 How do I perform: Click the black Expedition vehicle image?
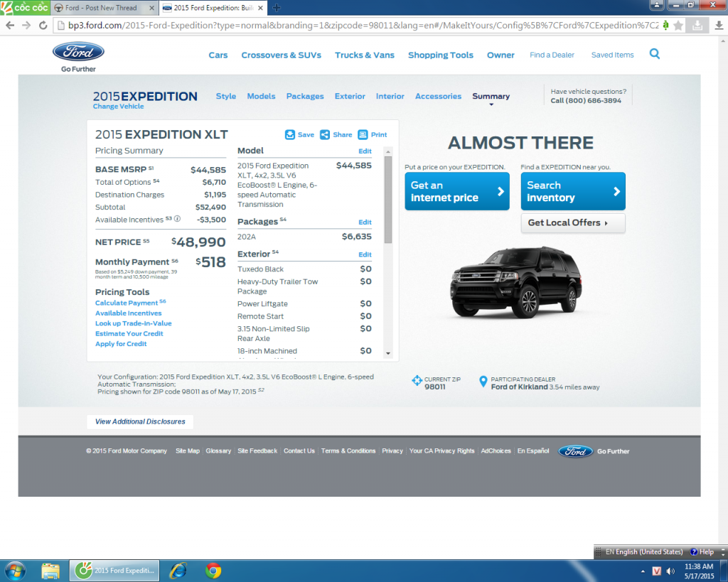pyautogui.click(x=515, y=282)
